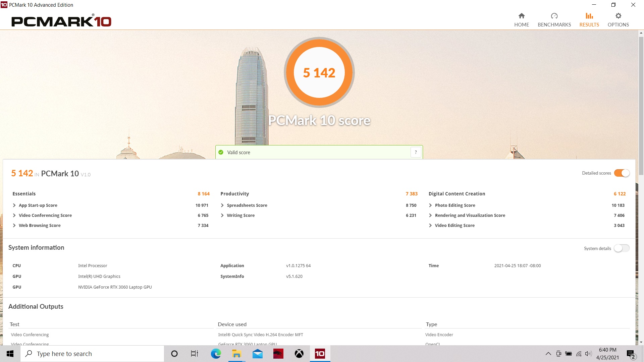Click the taskbar search box

pyautogui.click(x=92, y=354)
